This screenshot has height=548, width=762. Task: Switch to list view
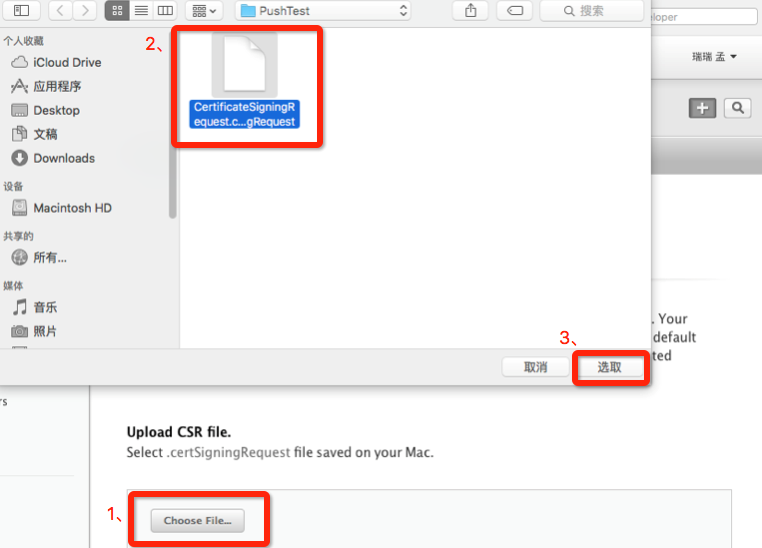coord(141,10)
